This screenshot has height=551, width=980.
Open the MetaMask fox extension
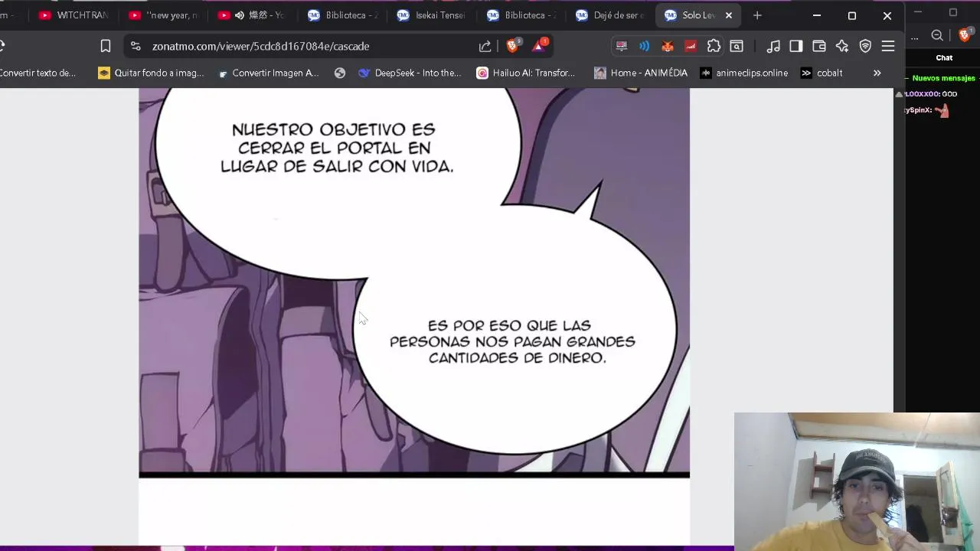point(668,46)
